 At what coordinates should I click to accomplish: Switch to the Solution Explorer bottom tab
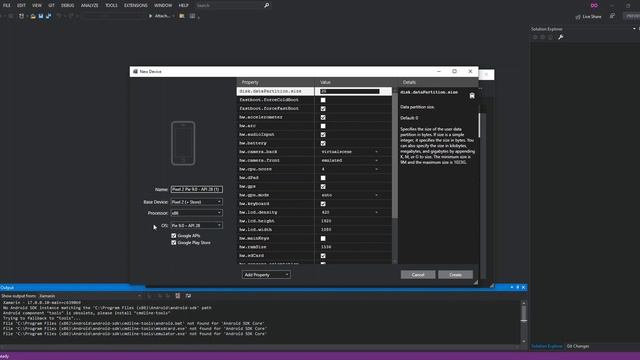547,346
